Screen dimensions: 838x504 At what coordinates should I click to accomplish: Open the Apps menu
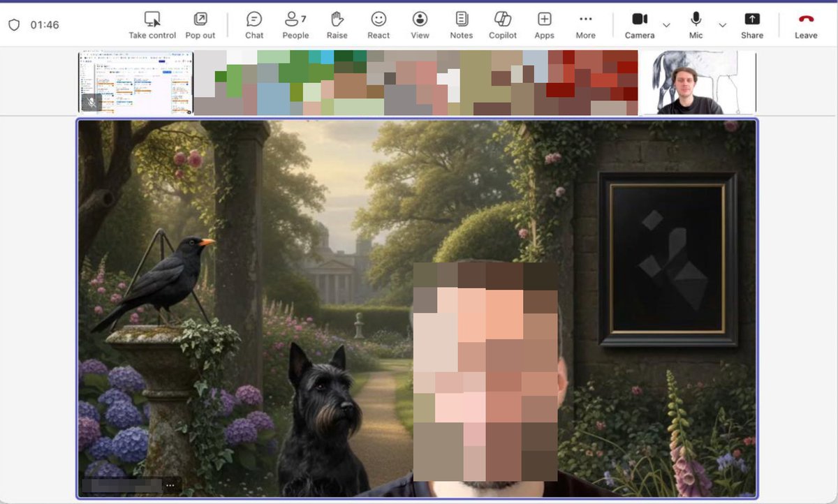(x=544, y=25)
